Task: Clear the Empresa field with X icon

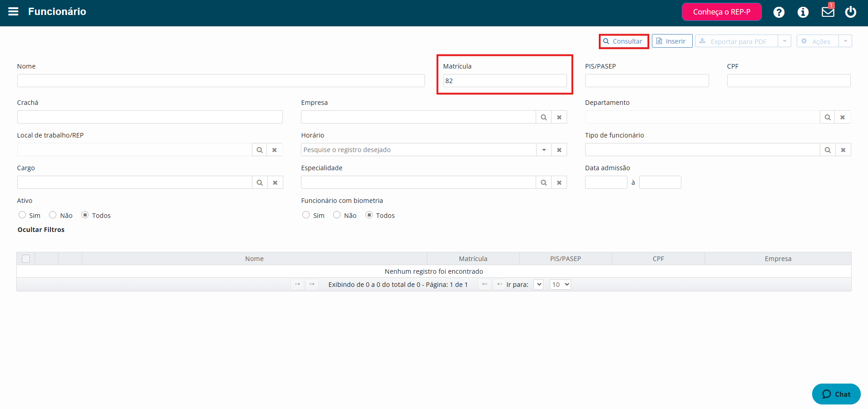Action: pyautogui.click(x=559, y=117)
